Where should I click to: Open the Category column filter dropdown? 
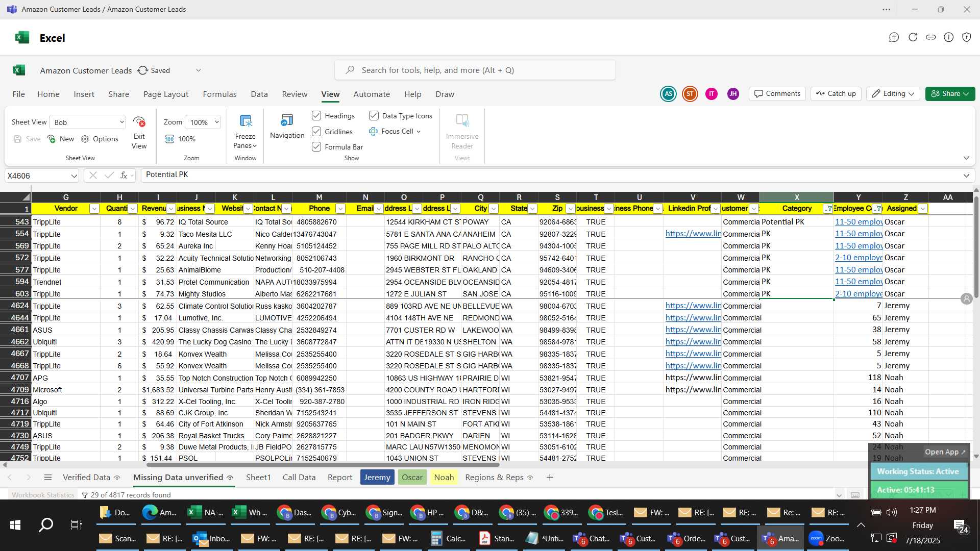coord(828,209)
